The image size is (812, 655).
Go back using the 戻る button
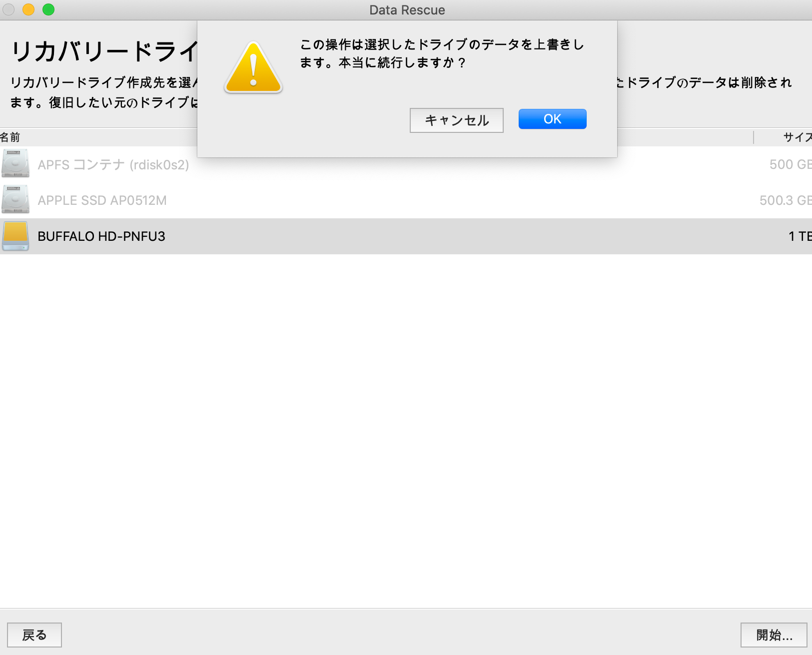point(34,635)
